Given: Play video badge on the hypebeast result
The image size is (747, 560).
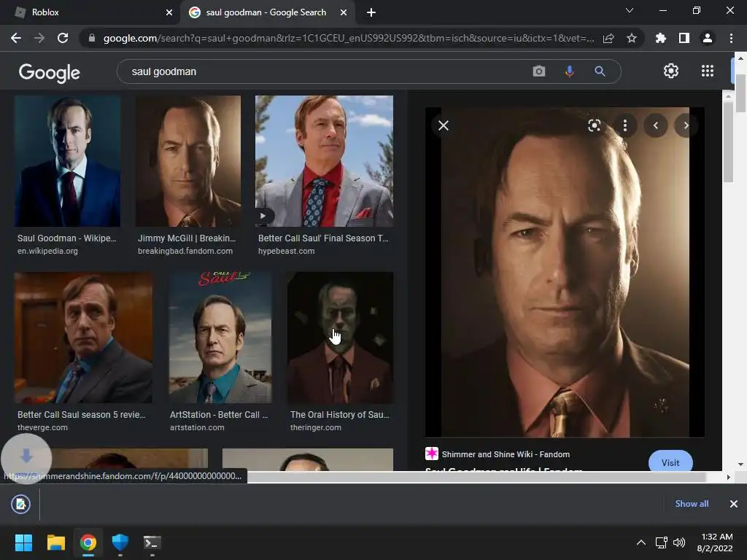Looking at the screenshot, I should pos(263,216).
